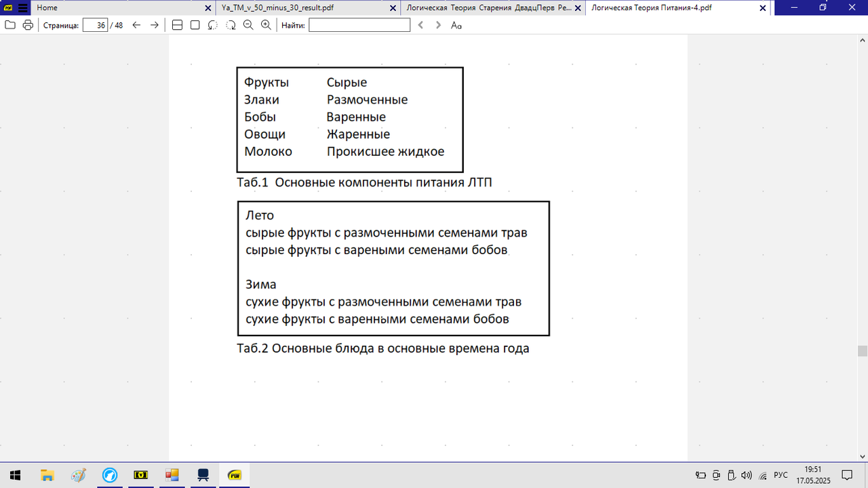Screen dimensions: 868x488
Task: Open the red-yellow squares taskbar app
Action: 172,475
